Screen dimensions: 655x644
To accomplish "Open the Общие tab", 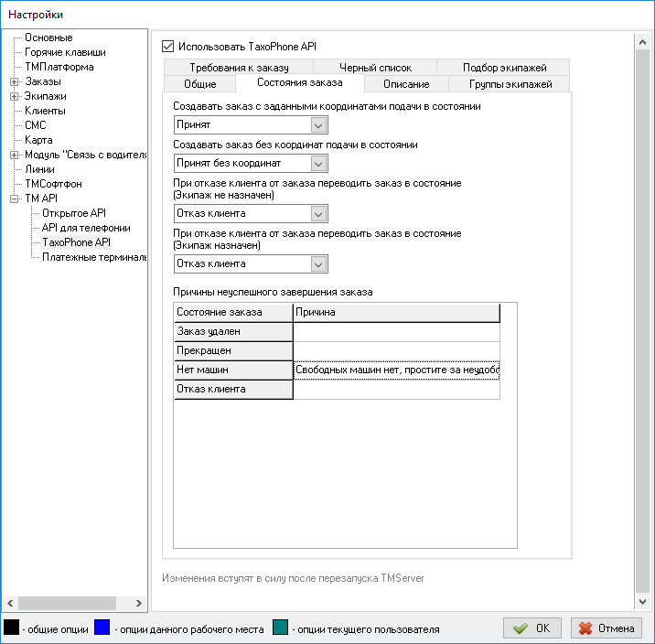I will click(x=198, y=84).
